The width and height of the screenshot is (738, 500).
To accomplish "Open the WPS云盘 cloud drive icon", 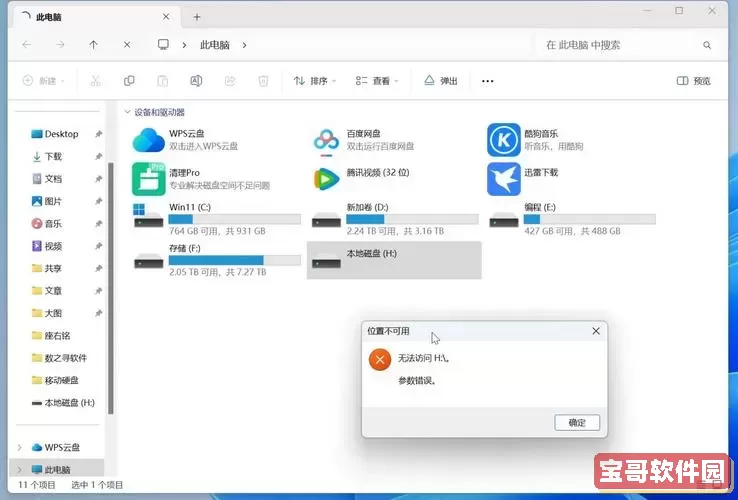I will click(x=149, y=140).
